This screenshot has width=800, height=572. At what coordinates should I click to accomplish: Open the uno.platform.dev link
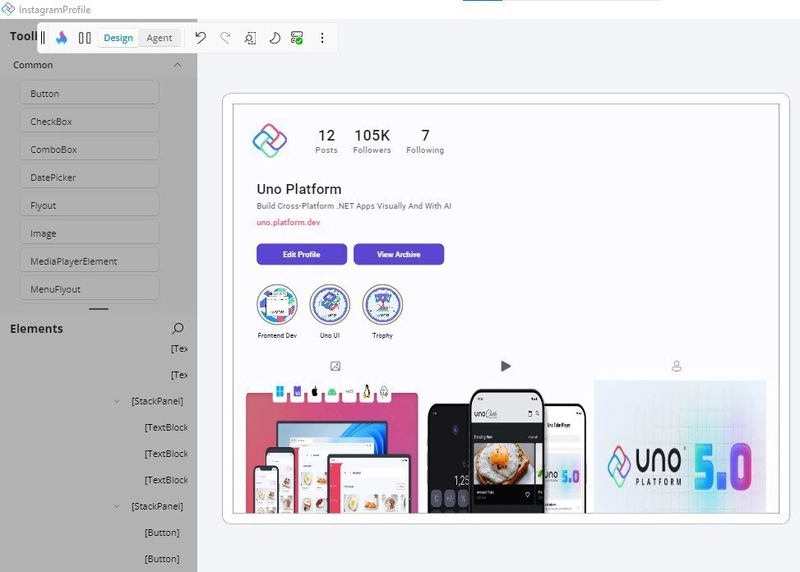[x=288, y=222]
